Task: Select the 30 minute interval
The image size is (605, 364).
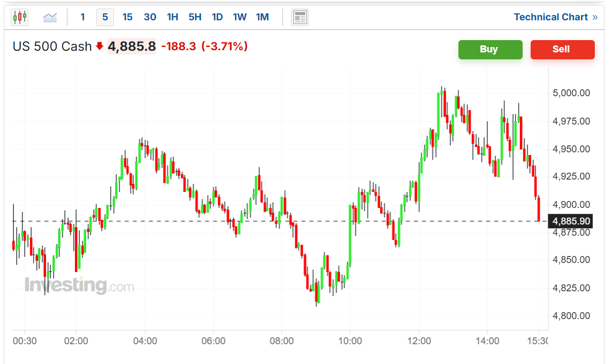Action: pos(150,17)
